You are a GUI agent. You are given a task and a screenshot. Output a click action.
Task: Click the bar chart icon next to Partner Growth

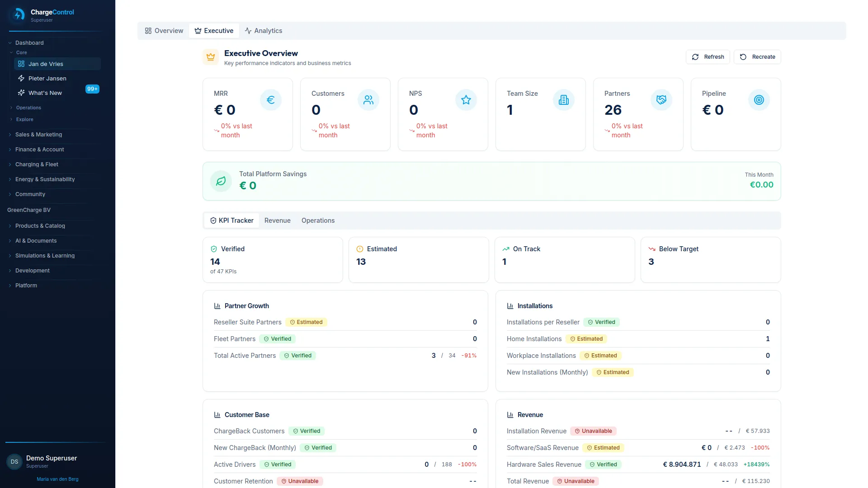pyautogui.click(x=217, y=306)
